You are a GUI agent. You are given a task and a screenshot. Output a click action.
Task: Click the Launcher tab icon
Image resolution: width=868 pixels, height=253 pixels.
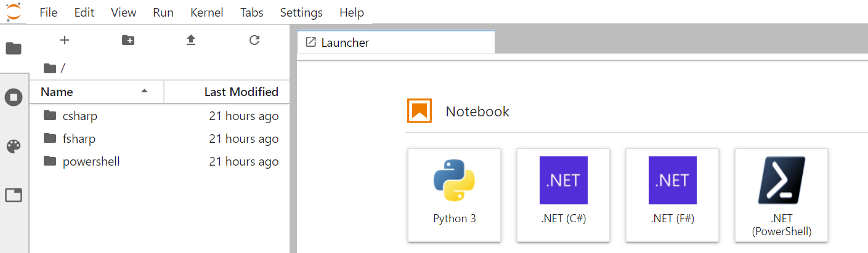(x=311, y=42)
